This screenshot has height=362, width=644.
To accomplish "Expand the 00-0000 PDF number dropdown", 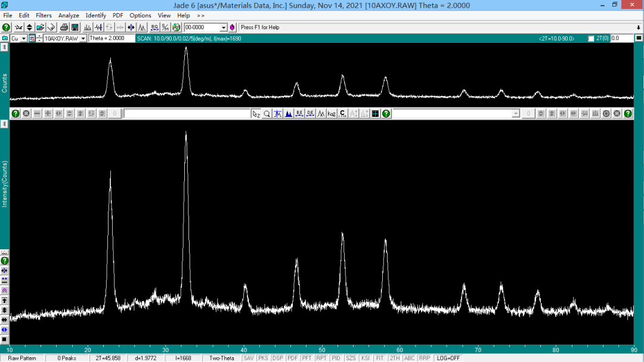I will [224, 27].
